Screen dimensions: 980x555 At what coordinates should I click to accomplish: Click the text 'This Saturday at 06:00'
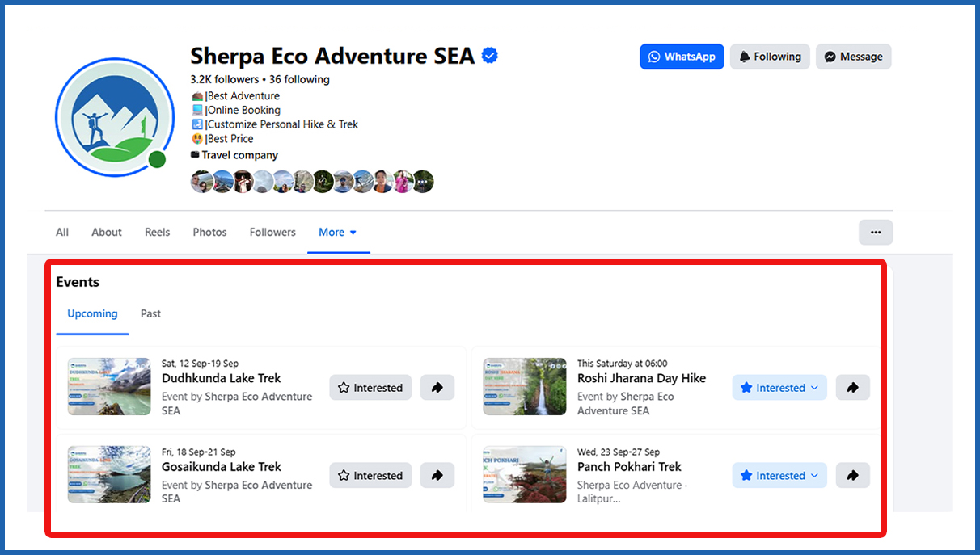(x=623, y=364)
